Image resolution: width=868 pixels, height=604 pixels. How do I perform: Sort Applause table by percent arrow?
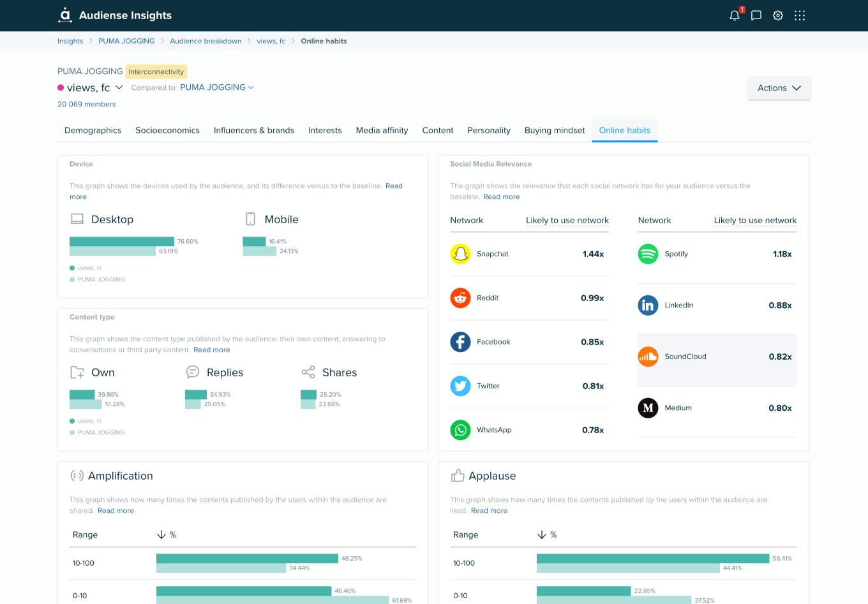point(542,534)
